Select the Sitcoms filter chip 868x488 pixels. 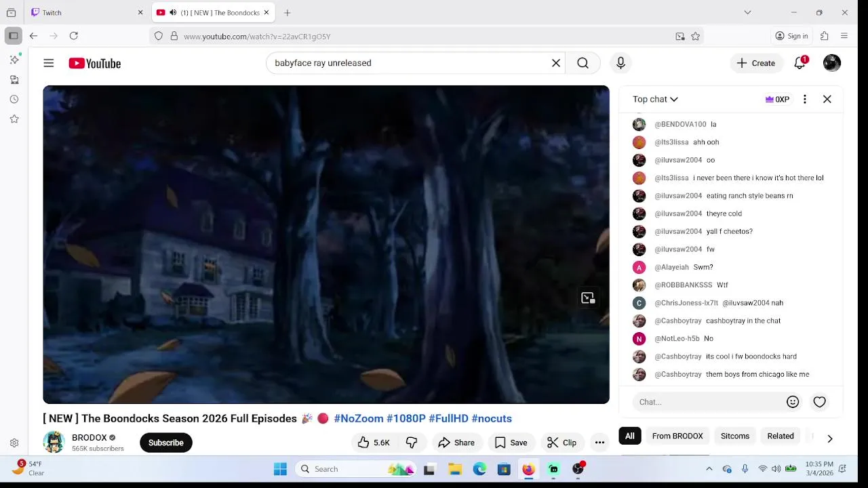coord(735,436)
